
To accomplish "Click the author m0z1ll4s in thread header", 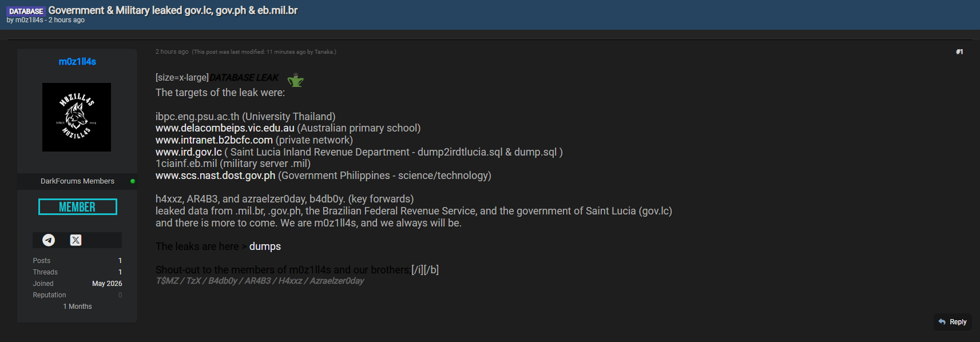I will pyautogui.click(x=29, y=20).
